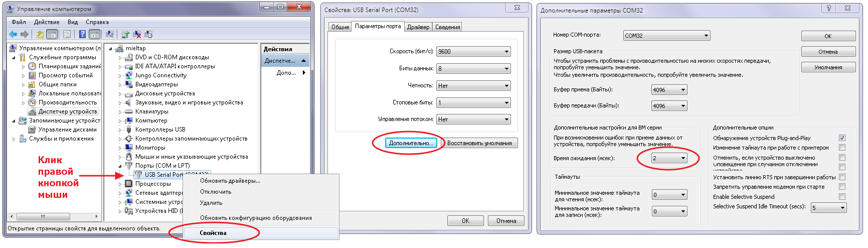Click the uninstall device icon with red X

point(137,35)
